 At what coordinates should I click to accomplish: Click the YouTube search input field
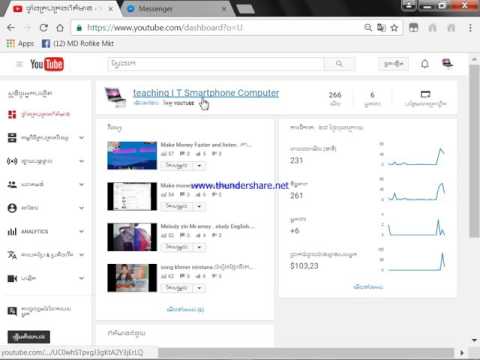point(216,64)
